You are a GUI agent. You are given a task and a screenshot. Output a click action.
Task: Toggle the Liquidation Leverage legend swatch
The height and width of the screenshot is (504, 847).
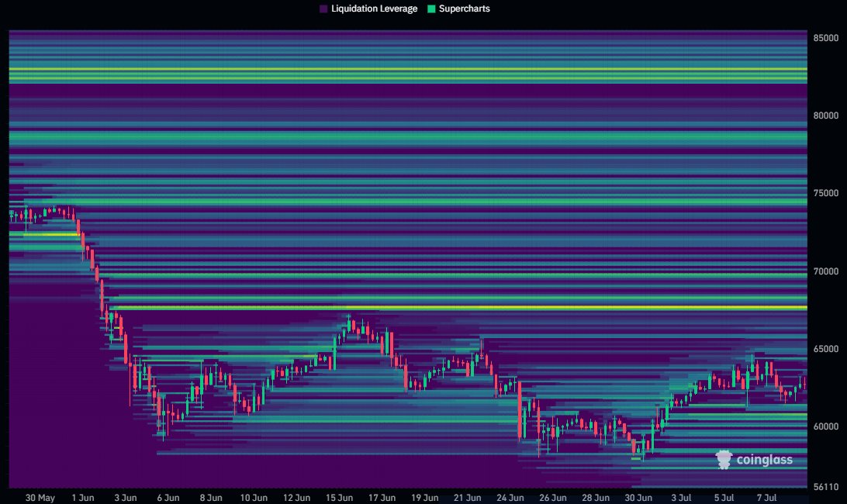tap(323, 9)
